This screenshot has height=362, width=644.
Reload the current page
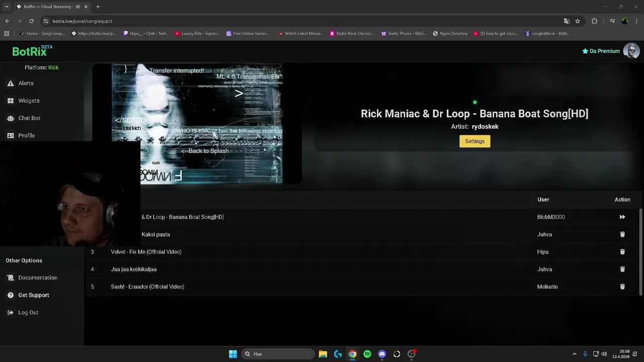tap(31, 21)
